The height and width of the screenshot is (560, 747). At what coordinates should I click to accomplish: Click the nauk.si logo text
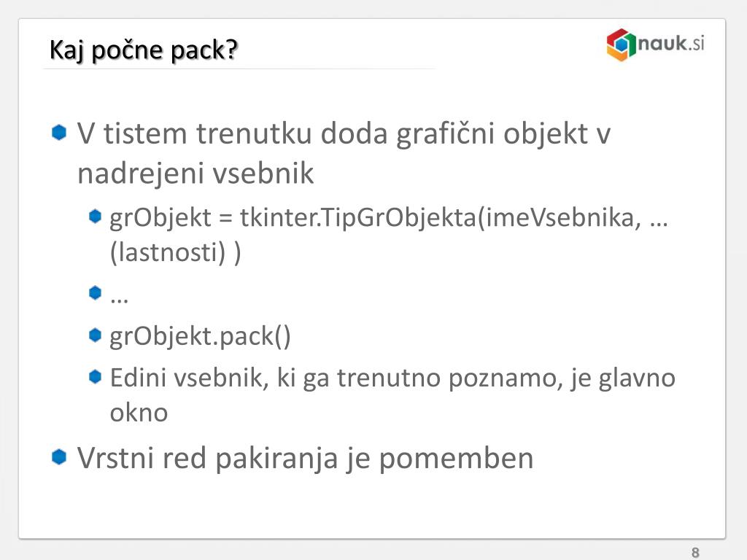671,43
